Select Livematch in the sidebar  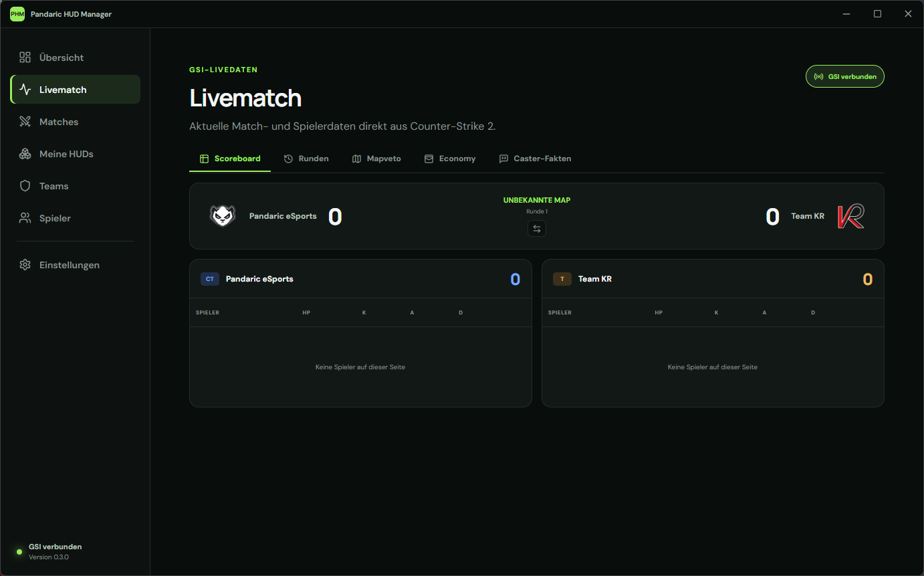[x=76, y=90]
